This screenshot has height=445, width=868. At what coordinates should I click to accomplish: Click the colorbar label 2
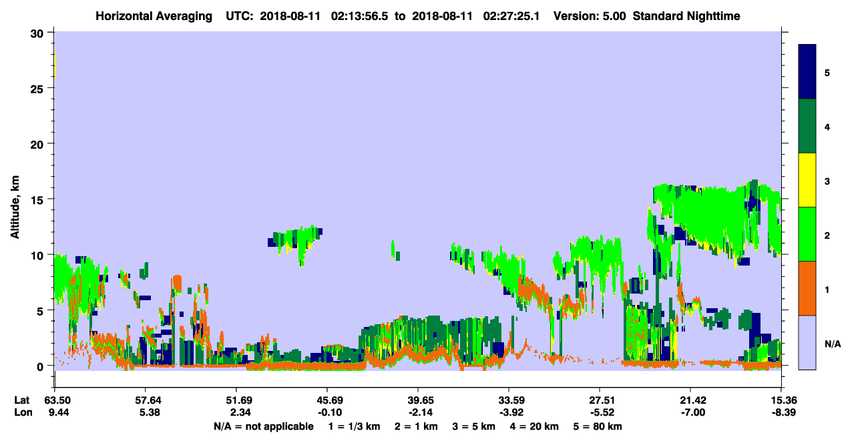(x=827, y=235)
